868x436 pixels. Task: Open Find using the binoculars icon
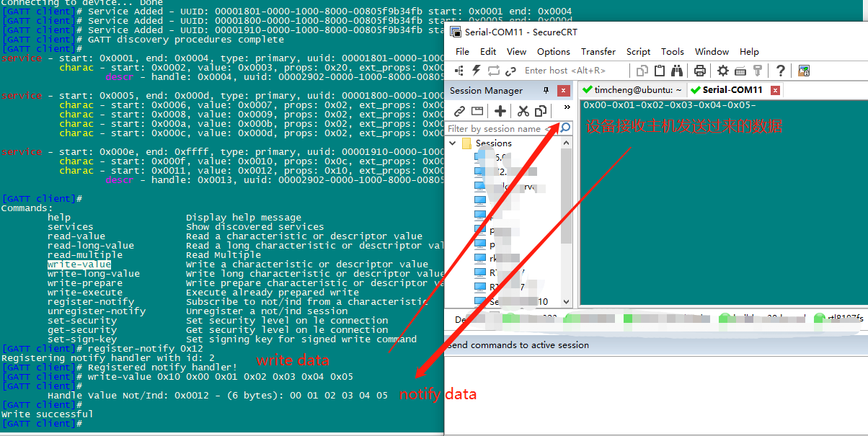click(676, 69)
